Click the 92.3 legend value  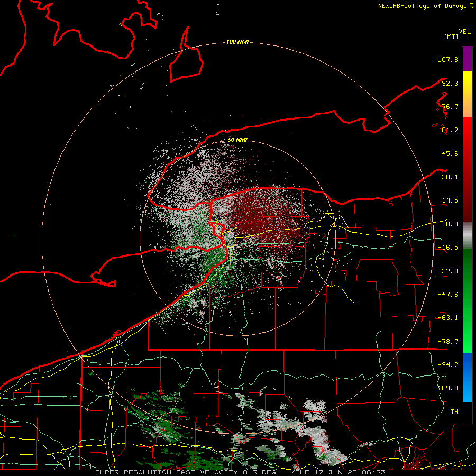(x=450, y=83)
